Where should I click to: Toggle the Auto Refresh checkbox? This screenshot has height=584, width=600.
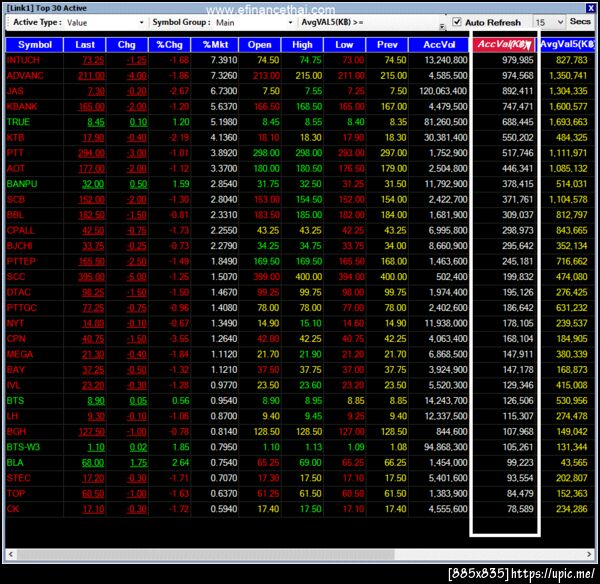tap(457, 22)
